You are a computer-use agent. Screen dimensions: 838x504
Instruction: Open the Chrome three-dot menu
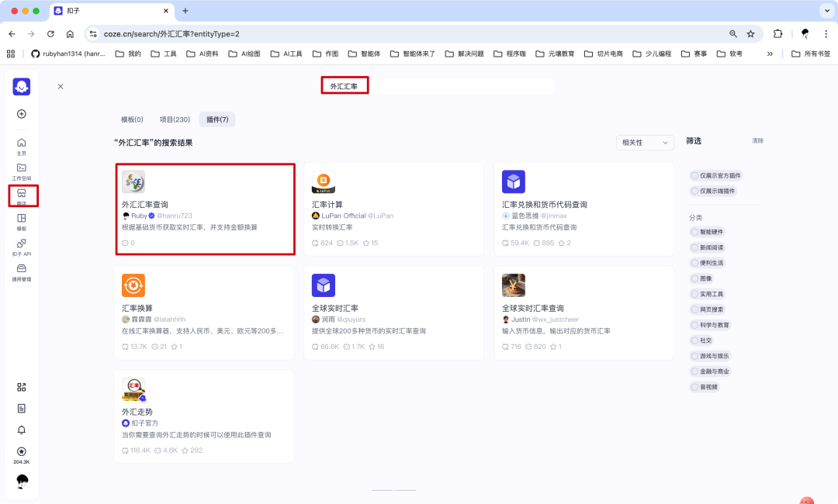[826, 33]
